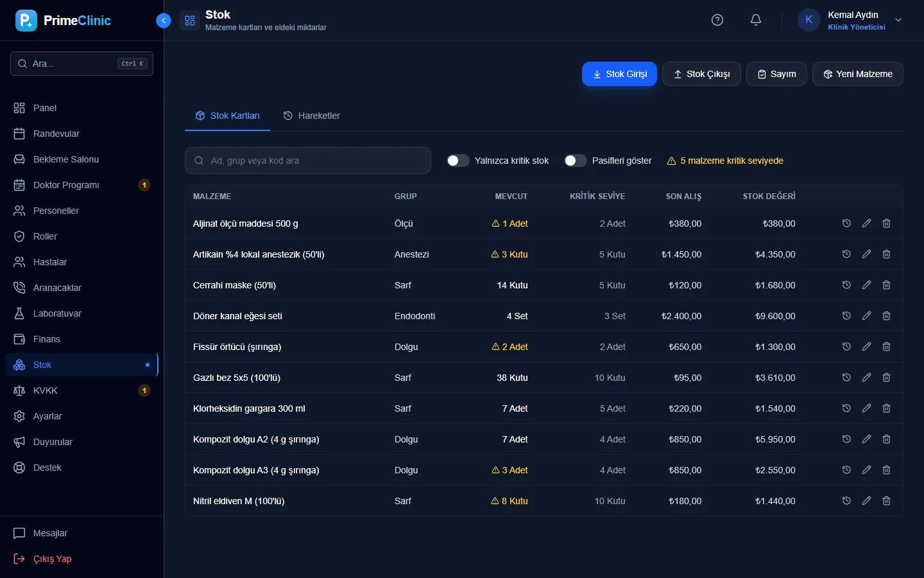Edit Klorheksidin gargara 300 ml item
Screen dimensions: 924x578
(866, 408)
